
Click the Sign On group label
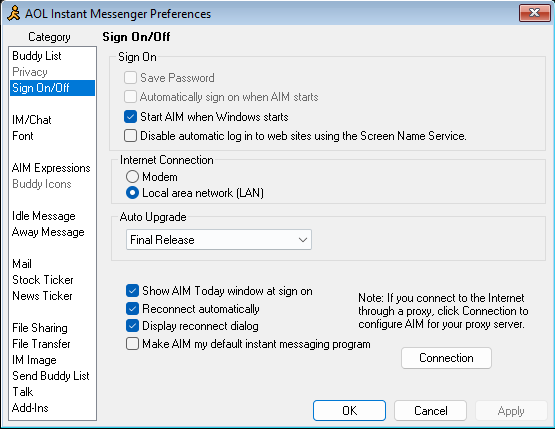[137, 57]
